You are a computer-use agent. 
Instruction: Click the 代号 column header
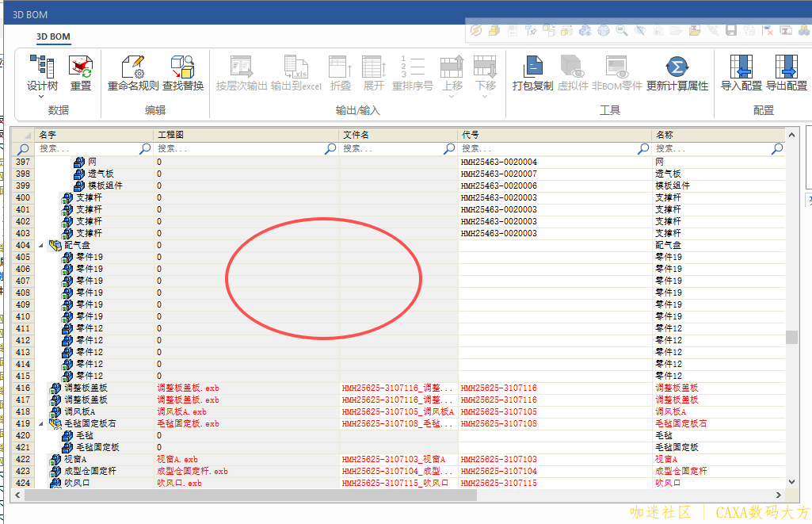[555, 136]
